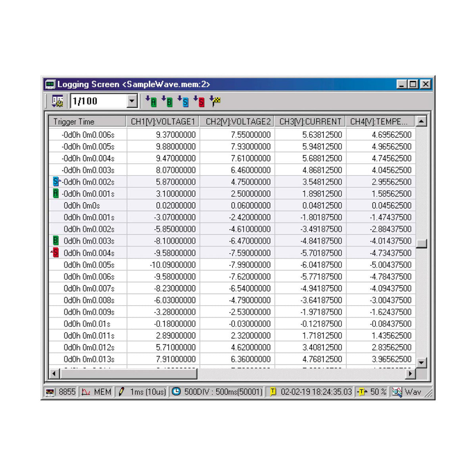Click the logging settings icon left of 1/100

(x=58, y=102)
